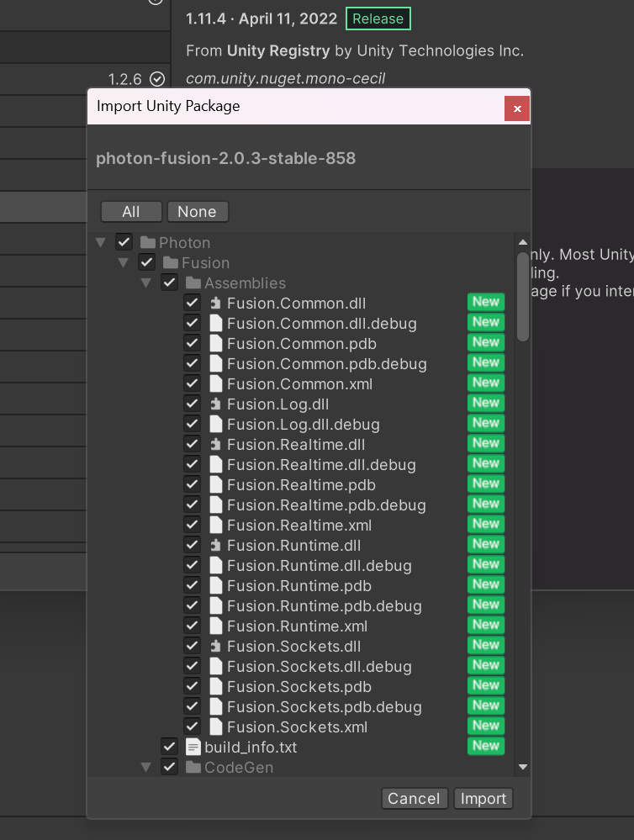Collapse the Fusion folder tree
Viewport: 634px width, 840px height.
124,263
